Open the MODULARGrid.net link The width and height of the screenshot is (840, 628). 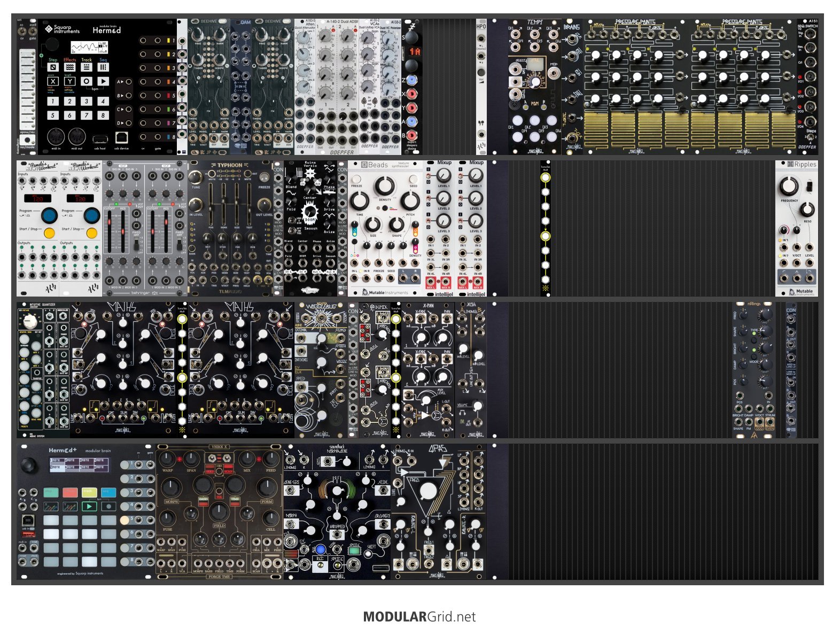pos(419,617)
